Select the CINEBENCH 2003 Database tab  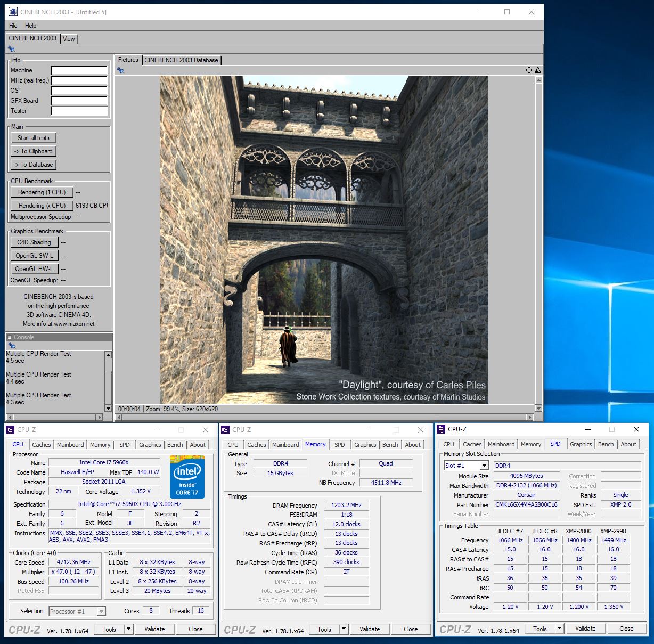(x=181, y=60)
